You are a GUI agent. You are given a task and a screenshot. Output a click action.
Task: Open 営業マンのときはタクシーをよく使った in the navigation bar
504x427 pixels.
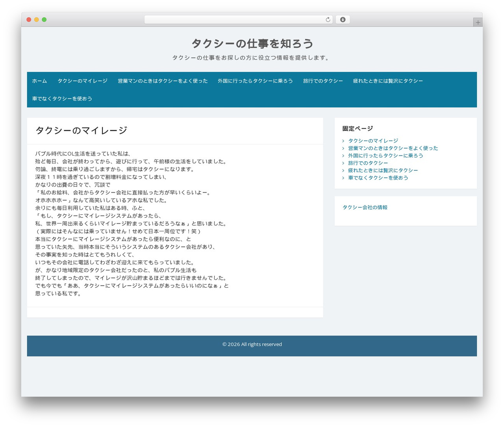(163, 81)
